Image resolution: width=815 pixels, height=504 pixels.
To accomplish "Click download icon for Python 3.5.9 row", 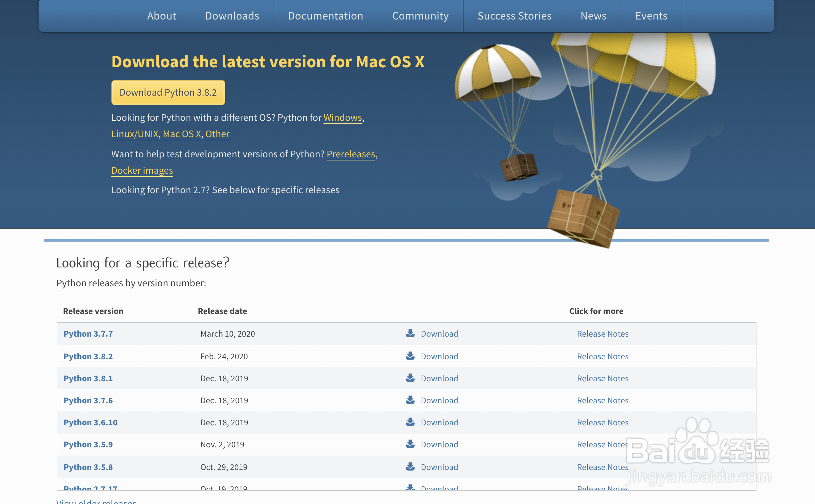I will tap(410, 444).
